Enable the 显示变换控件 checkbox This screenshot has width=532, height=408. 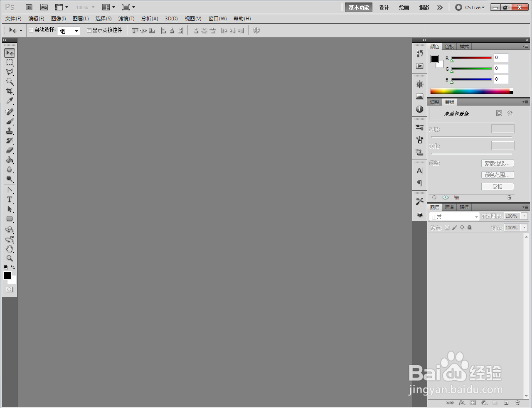pyautogui.click(x=89, y=30)
